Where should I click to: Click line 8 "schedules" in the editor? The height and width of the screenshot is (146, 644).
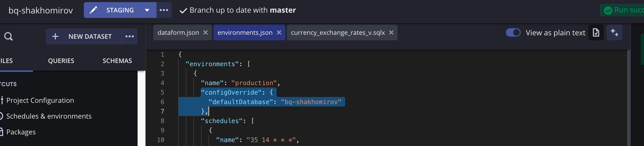221,121
